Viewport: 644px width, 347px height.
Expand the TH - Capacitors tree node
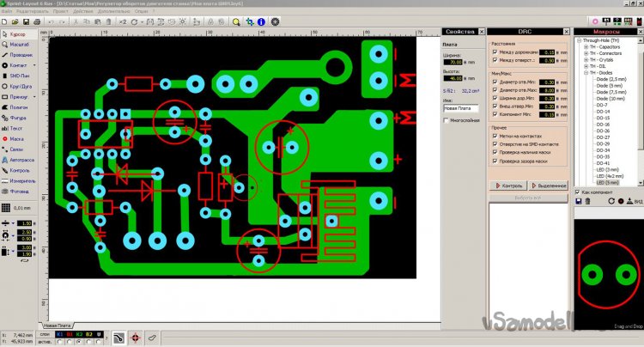[584, 47]
